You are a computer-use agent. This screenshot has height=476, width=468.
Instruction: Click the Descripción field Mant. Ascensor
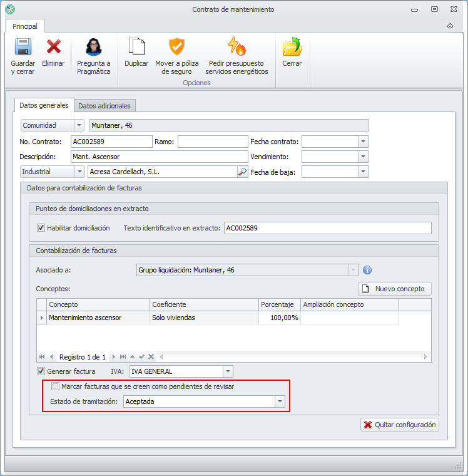(160, 157)
